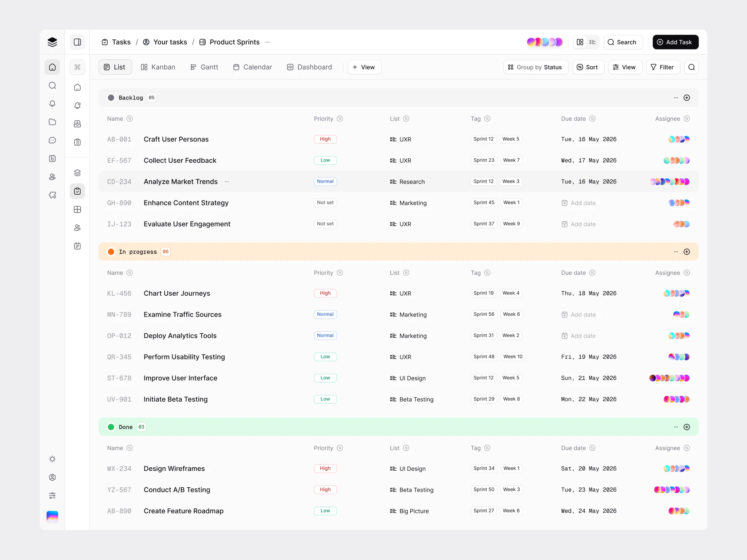
Task: Open the inbox download icon in second sidebar
Action: (x=77, y=124)
